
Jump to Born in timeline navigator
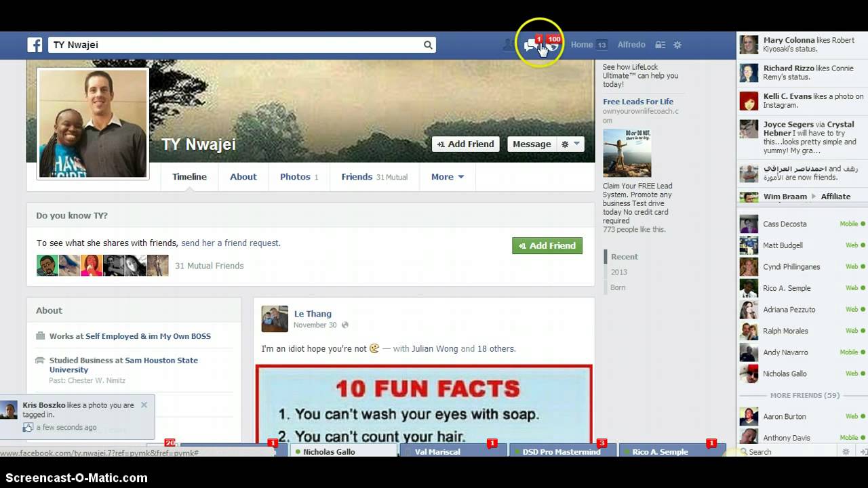point(618,287)
